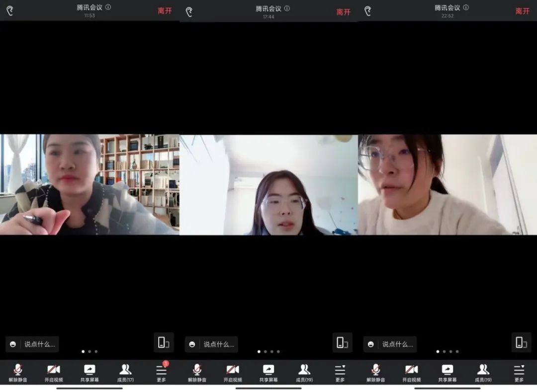Image resolution: width=537 pixels, height=392 pixels.
Task: Tap 共享屏幕 icon in the 22:52 meeting
Action: [x=447, y=372]
